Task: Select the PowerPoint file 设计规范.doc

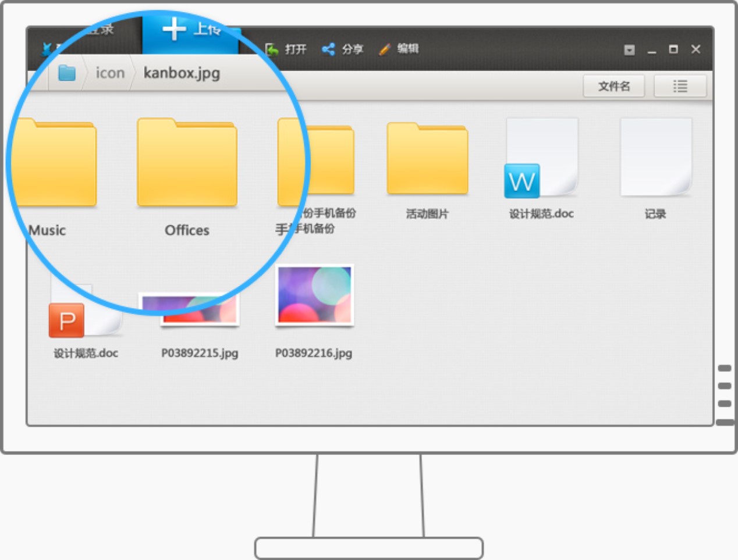Action: pos(86,309)
